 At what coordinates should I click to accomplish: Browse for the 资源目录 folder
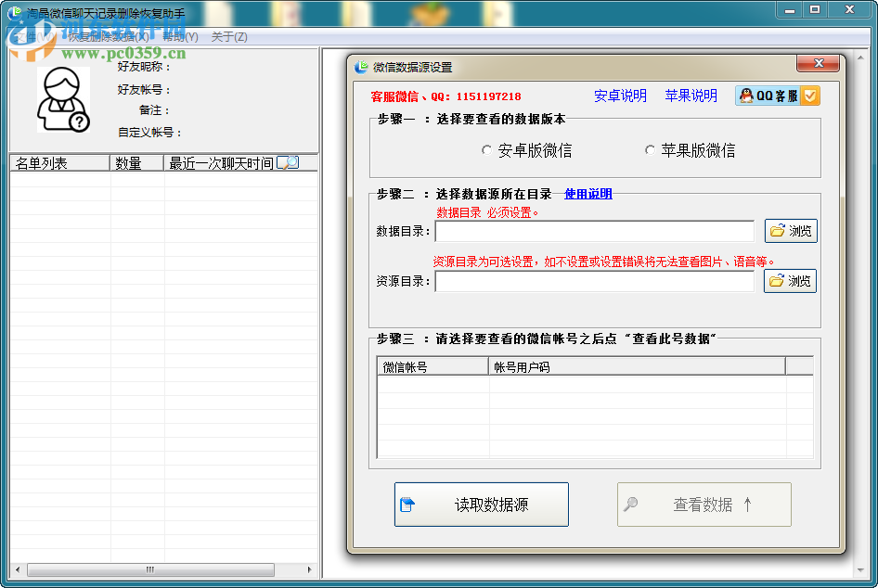coord(790,281)
